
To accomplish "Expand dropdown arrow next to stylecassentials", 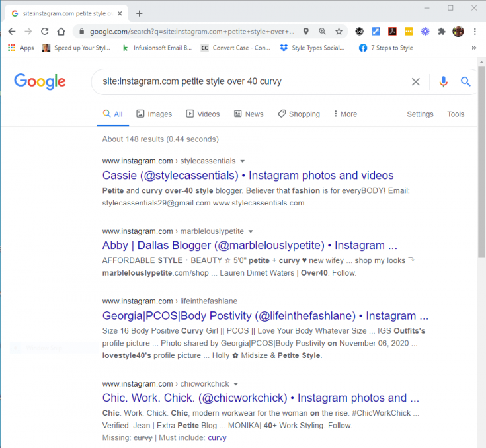I will coord(243,161).
